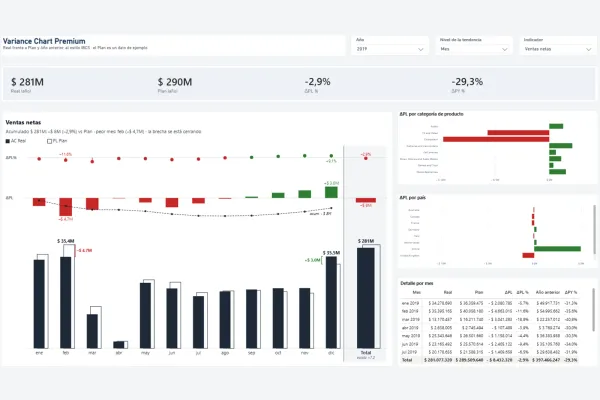Viewport: 600px width, 400px height.
Task: Select the may 2019 row in the table
Action: coord(489,336)
